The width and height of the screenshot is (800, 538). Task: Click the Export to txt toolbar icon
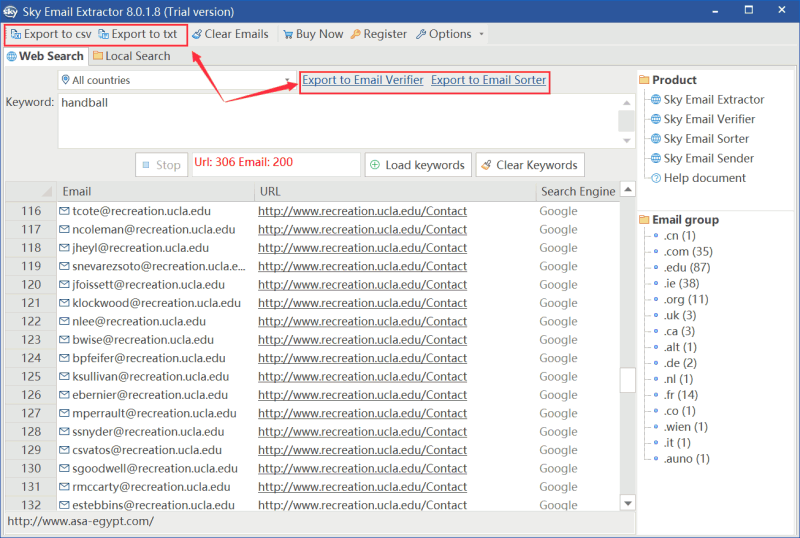[104, 34]
